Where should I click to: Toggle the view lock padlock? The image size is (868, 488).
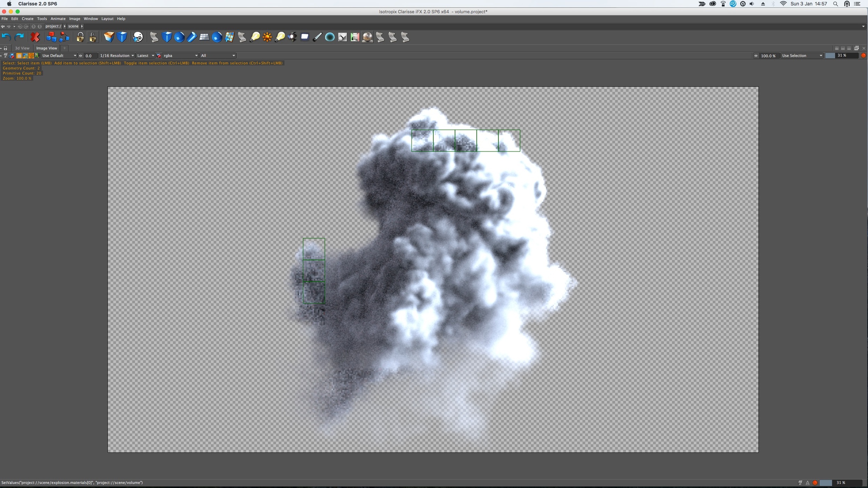click(x=6, y=48)
